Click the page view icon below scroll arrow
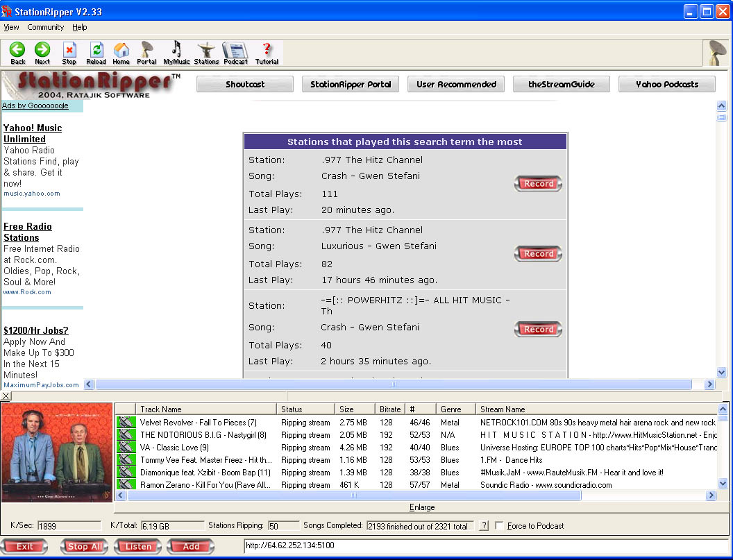The height and width of the screenshot is (560, 733). [721, 118]
